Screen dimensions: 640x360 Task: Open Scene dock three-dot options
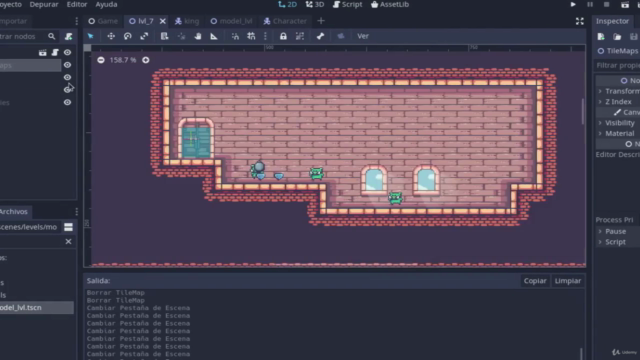coord(76,21)
